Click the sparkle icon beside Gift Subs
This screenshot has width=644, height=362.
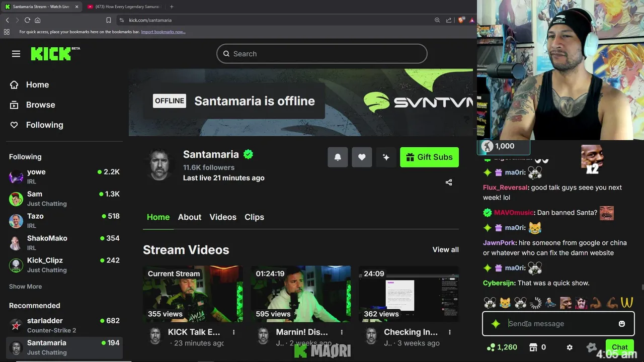pos(386,157)
